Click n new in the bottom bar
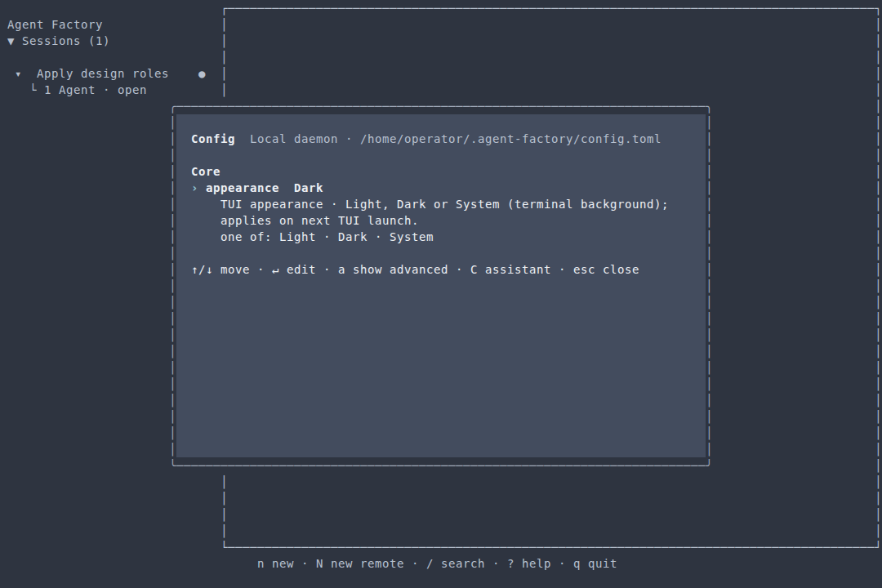Viewport: 882px width, 588px height. 276,563
